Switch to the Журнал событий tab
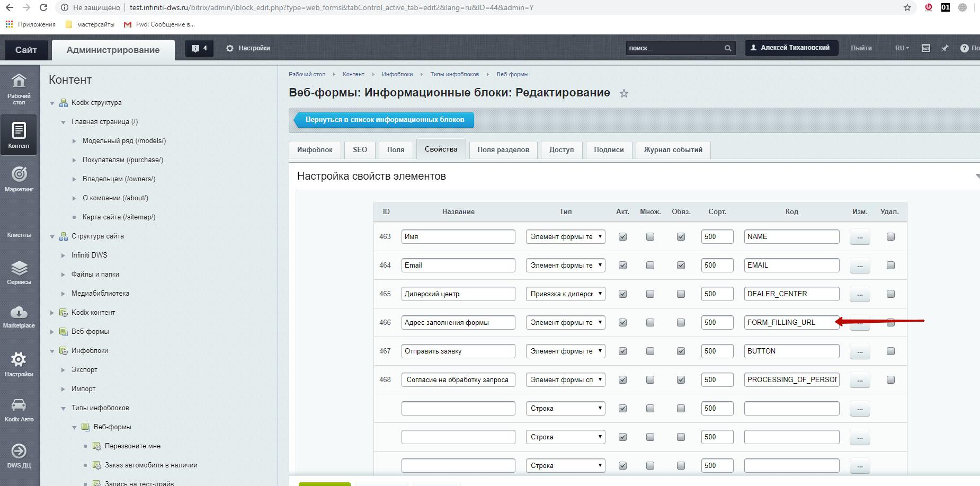The height and width of the screenshot is (486, 980). click(x=673, y=150)
